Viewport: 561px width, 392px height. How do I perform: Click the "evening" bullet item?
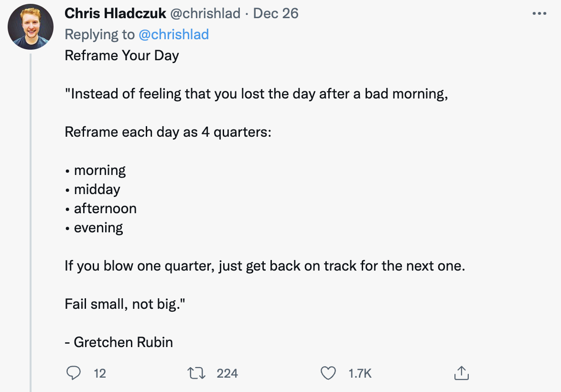(98, 228)
